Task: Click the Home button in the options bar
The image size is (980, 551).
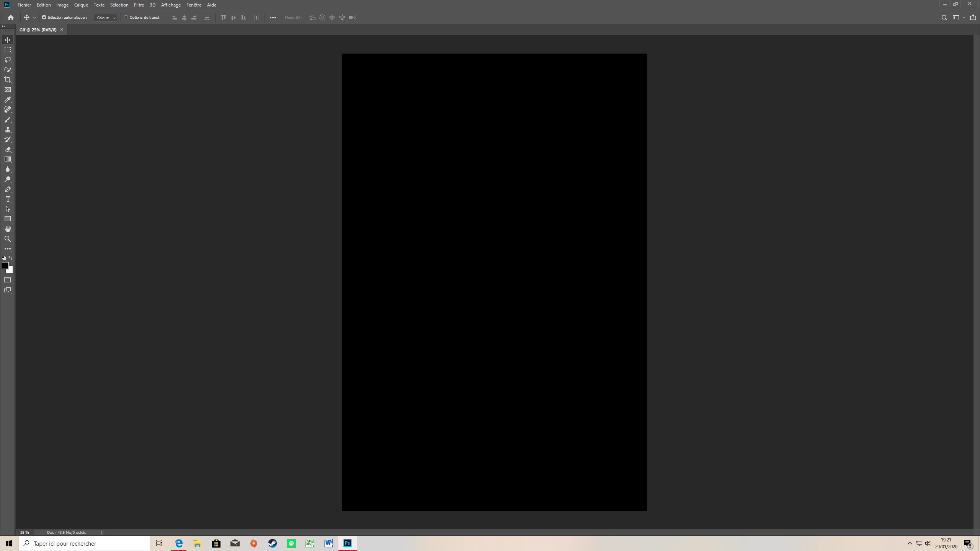Action: (x=11, y=18)
